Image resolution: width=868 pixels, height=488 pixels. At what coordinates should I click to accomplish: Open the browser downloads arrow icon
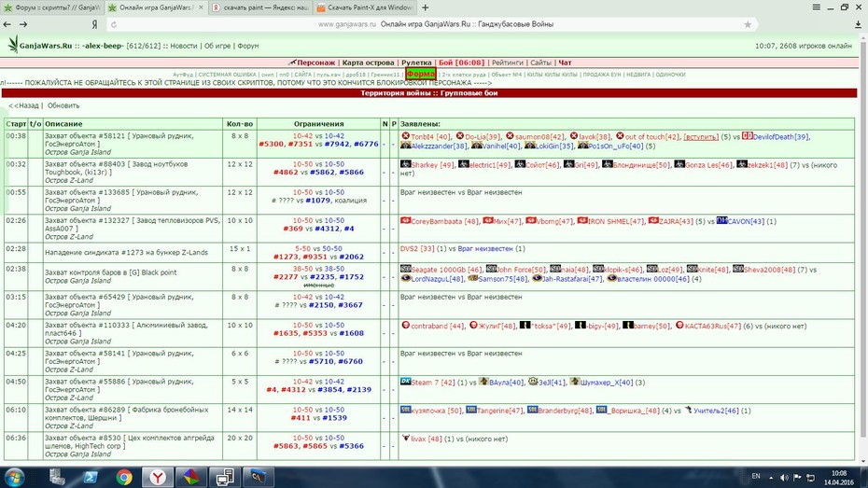[858, 24]
